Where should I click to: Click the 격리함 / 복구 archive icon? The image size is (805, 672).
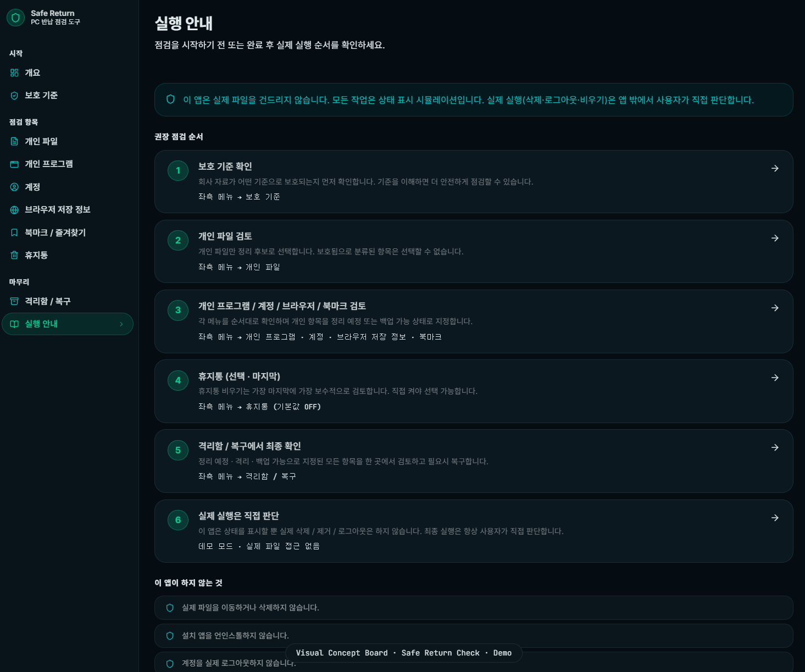pyautogui.click(x=14, y=301)
